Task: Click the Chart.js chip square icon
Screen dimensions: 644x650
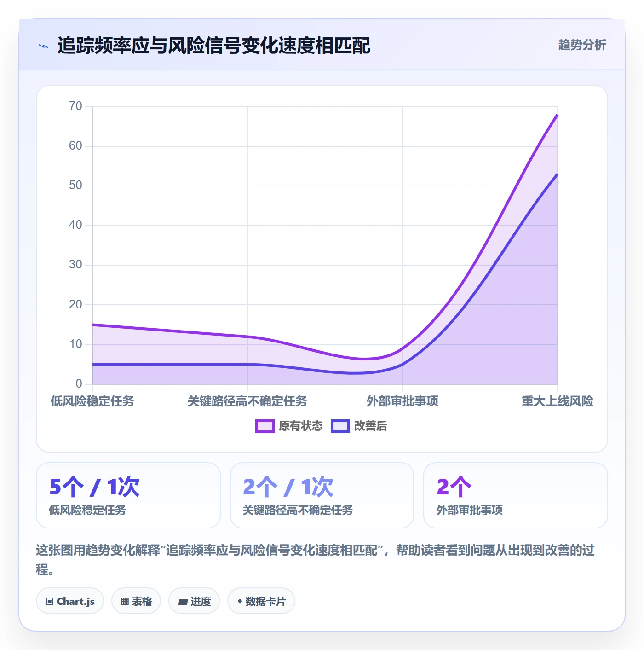Action: click(50, 602)
